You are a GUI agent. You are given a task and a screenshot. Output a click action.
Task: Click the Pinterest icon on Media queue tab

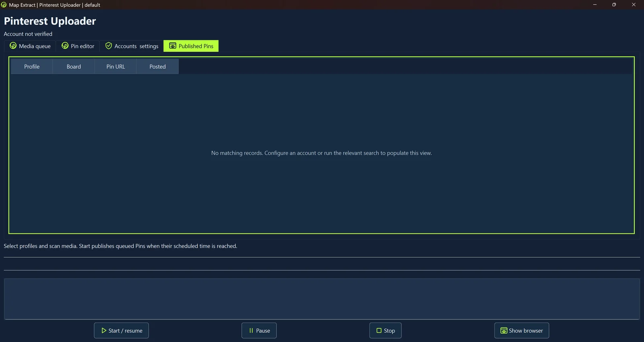tap(13, 46)
